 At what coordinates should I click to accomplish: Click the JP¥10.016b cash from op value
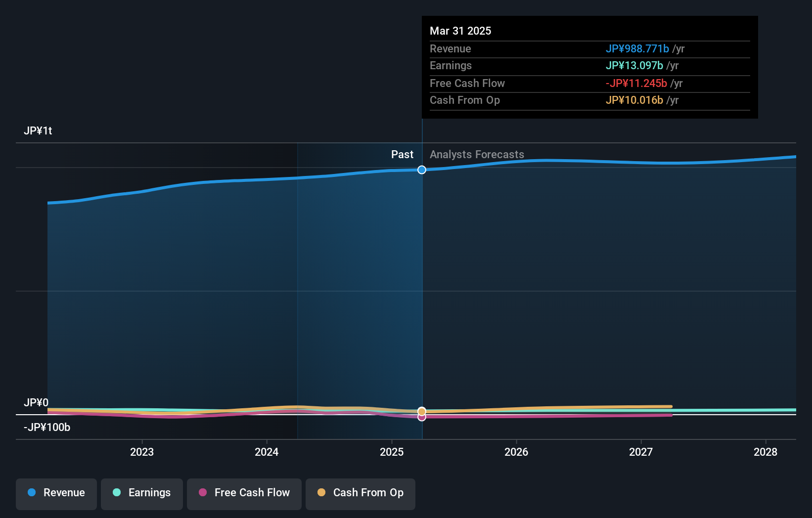point(634,100)
